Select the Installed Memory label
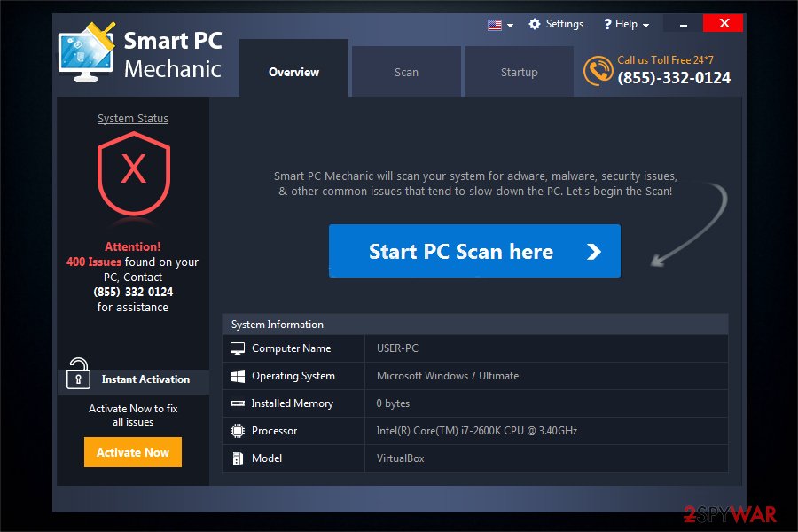 click(x=292, y=403)
